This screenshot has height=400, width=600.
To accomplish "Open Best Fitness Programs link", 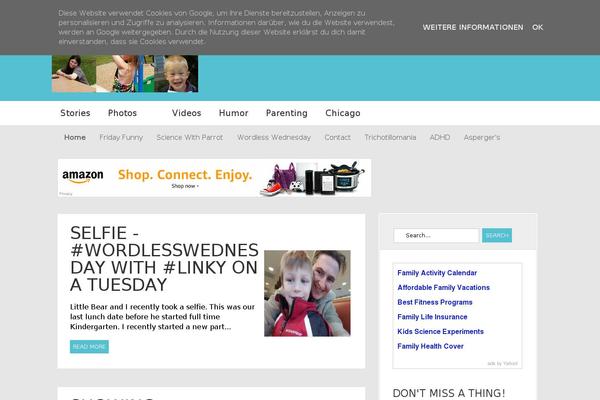I will [435, 302].
